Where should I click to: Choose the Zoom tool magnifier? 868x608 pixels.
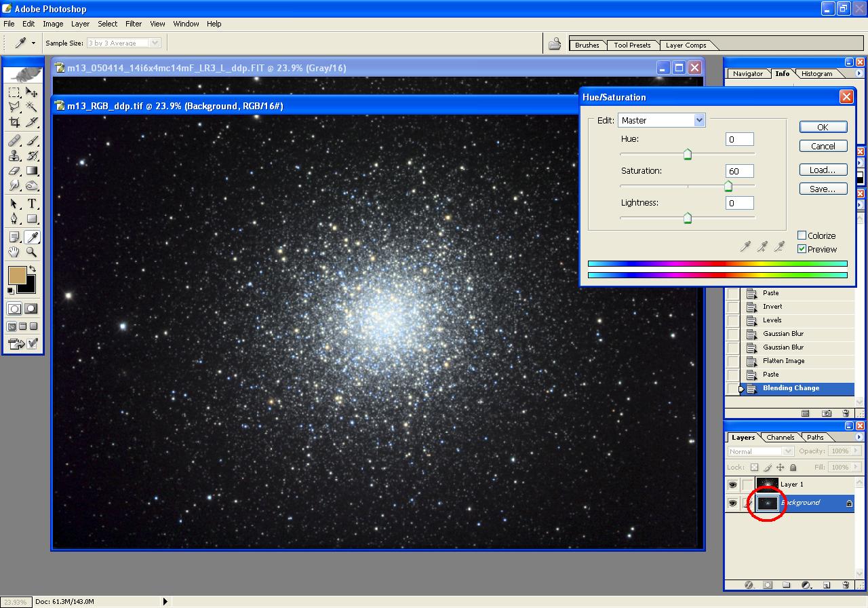32,252
